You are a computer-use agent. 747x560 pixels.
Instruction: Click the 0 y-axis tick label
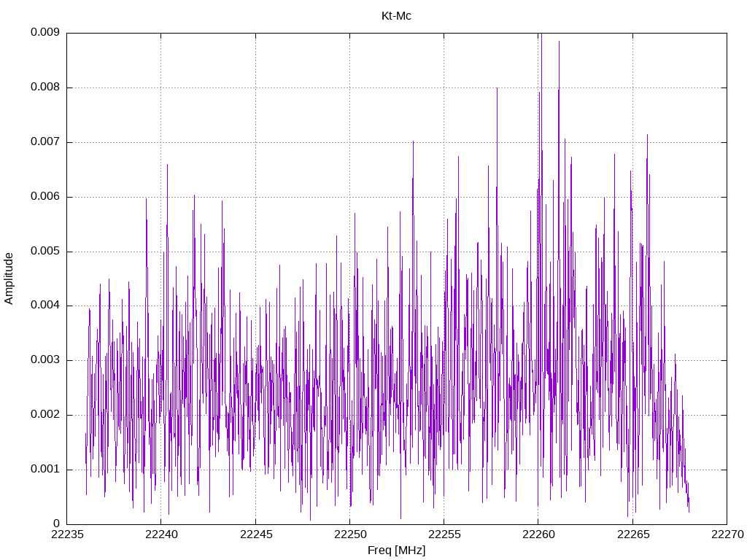tap(57, 524)
